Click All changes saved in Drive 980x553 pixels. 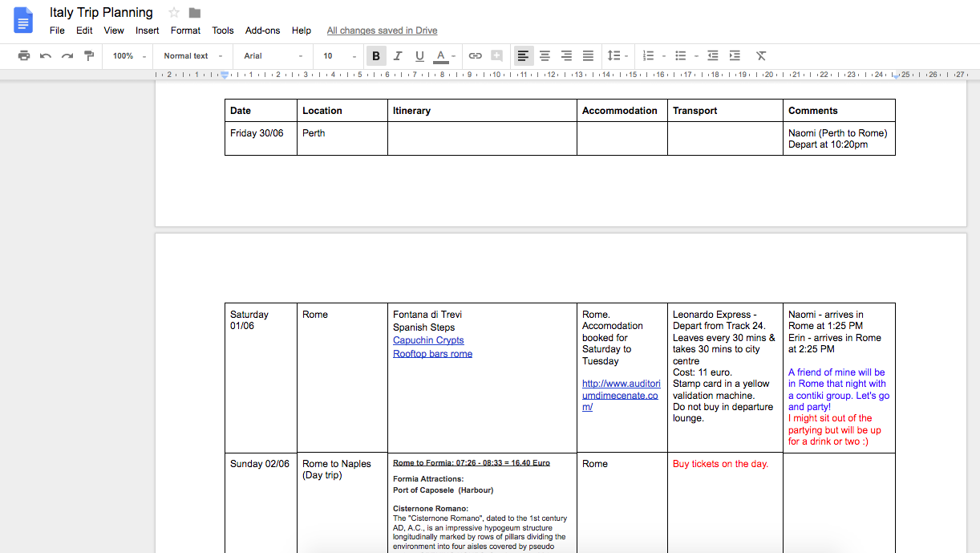pos(382,30)
